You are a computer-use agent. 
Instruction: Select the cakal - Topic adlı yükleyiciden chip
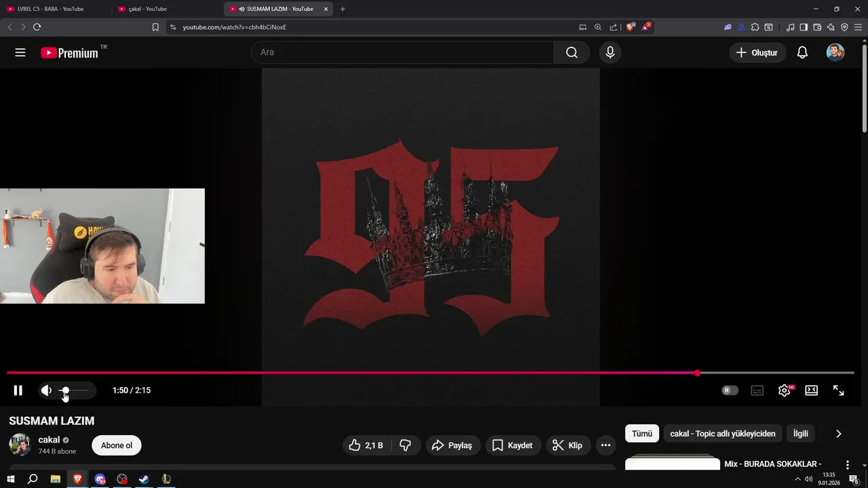723,434
